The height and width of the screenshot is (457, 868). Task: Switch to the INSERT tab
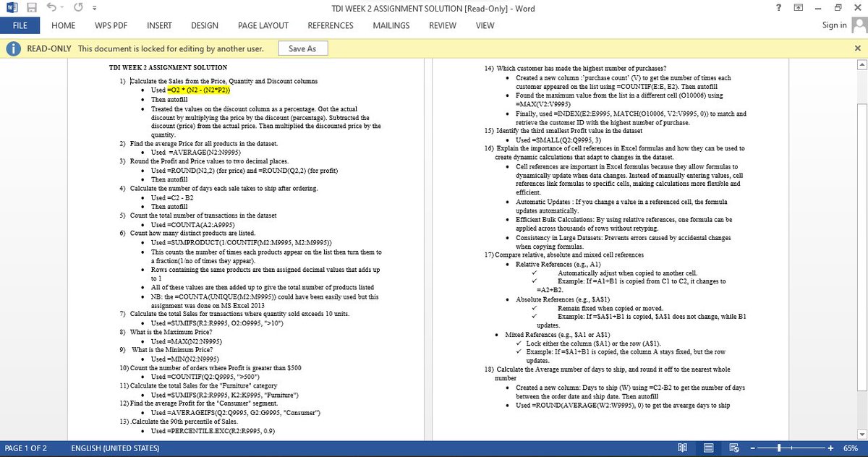pos(159,25)
